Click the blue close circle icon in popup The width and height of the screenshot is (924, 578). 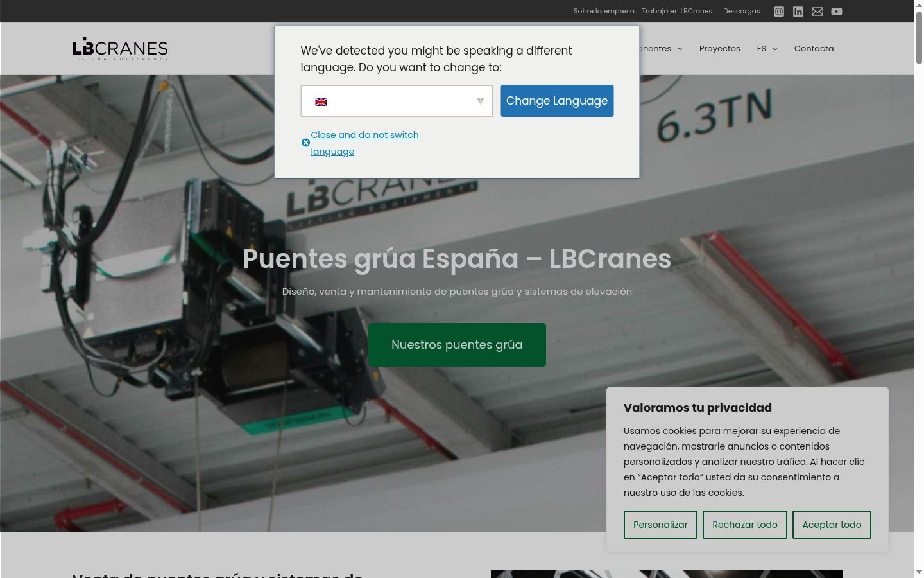coord(305,143)
